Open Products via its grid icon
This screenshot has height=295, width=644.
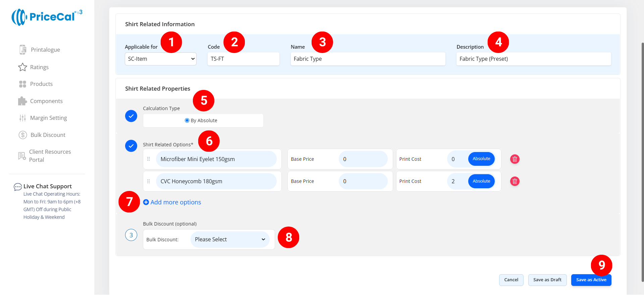click(x=22, y=84)
